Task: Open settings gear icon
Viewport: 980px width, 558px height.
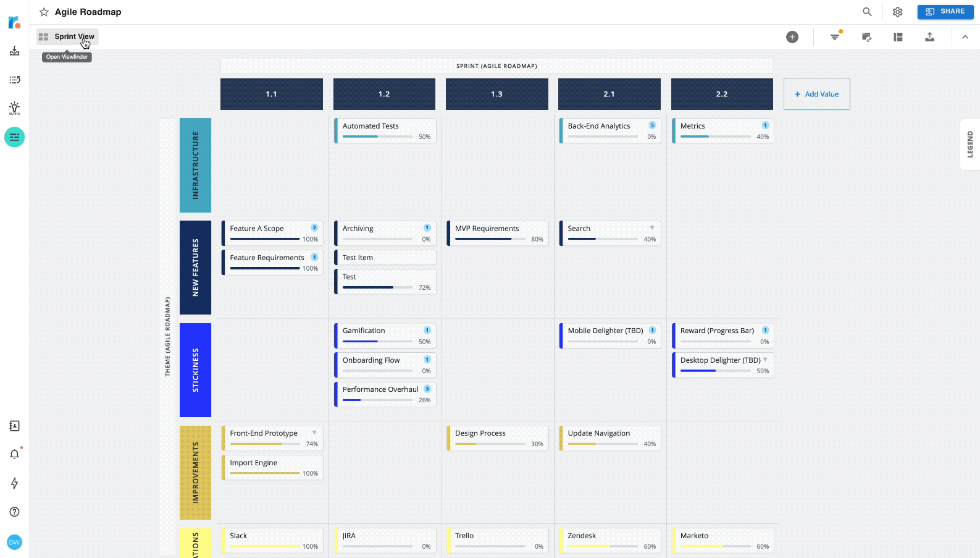Action: click(x=898, y=12)
